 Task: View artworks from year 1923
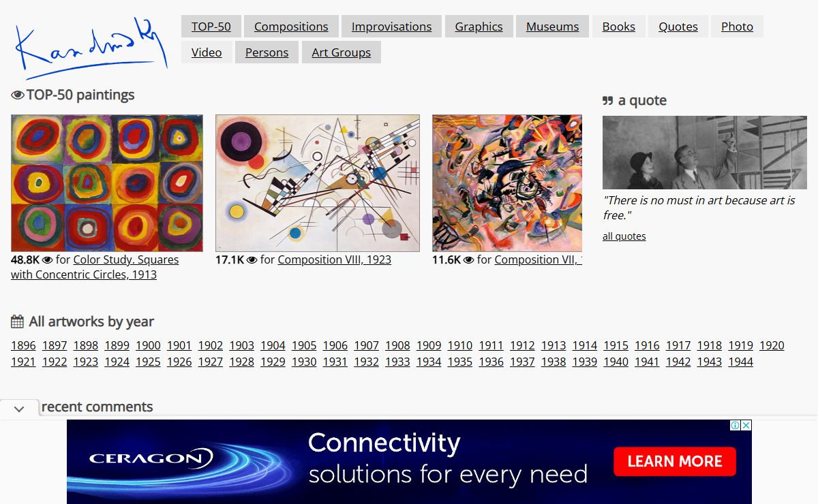coord(86,362)
